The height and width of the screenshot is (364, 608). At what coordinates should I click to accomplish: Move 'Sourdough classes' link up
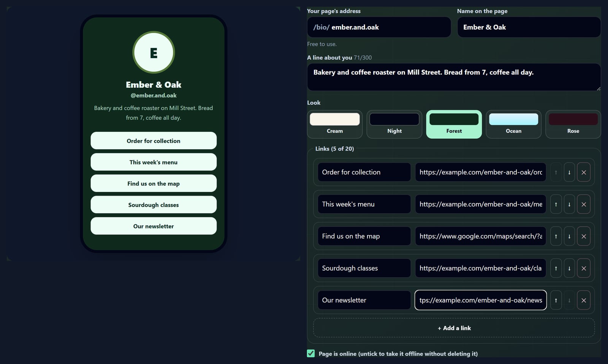coord(556,268)
